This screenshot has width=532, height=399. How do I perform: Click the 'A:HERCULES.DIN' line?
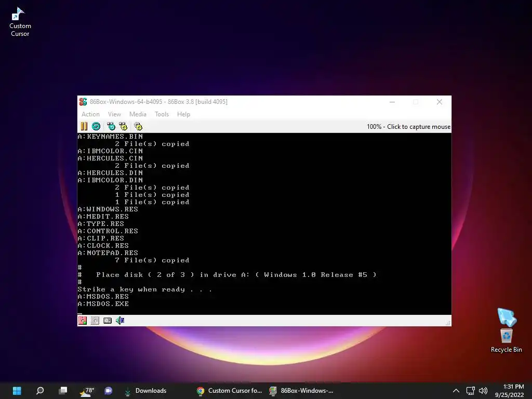[110, 173]
